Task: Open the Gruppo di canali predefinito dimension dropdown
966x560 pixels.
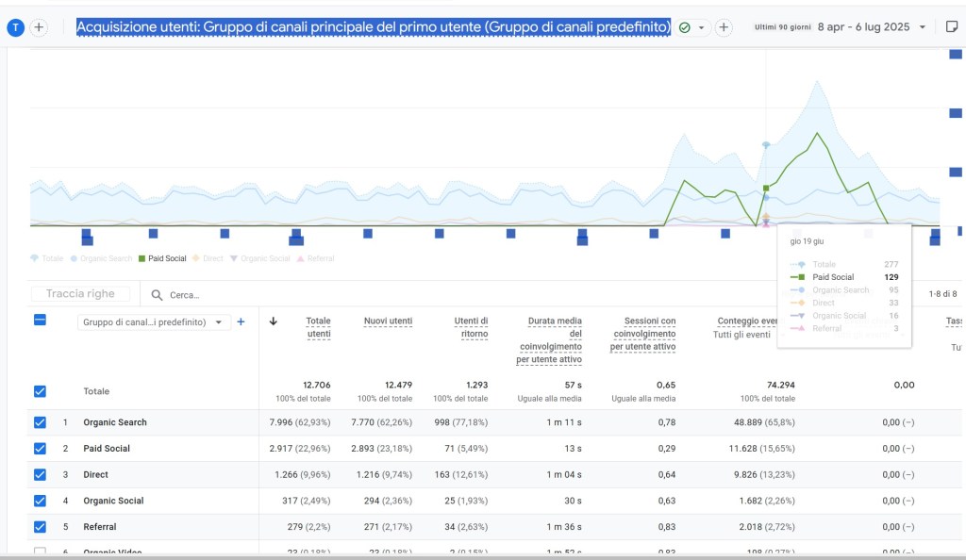Action: click(154, 322)
